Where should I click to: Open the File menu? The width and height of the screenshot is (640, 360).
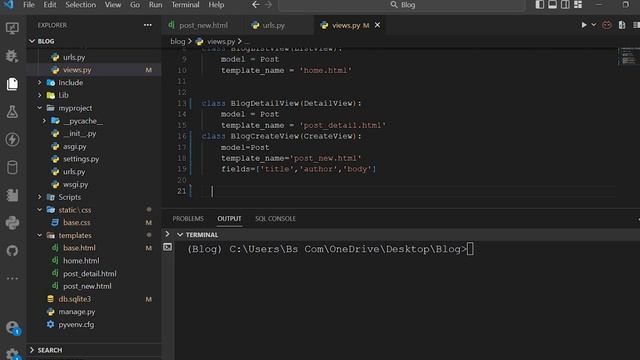(x=29, y=5)
